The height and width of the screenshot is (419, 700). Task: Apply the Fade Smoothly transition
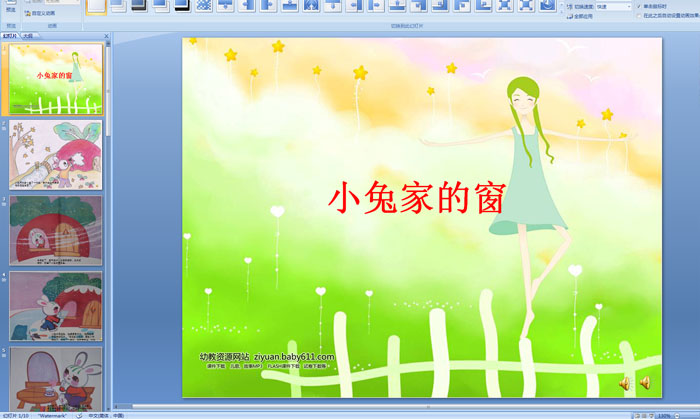[118, 5]
